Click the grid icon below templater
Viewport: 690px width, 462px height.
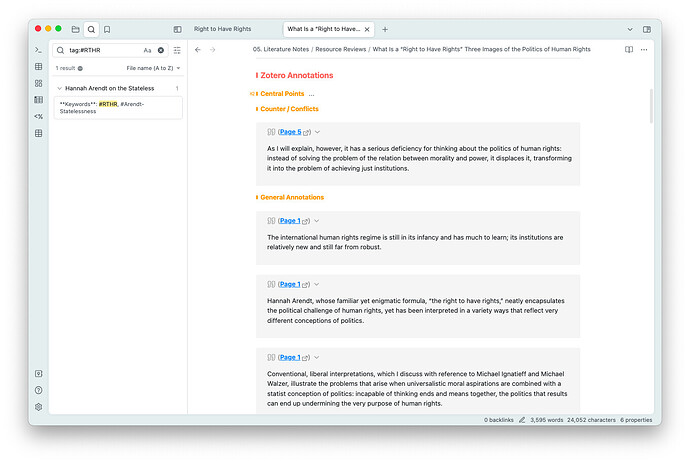(x=38, y=133)
